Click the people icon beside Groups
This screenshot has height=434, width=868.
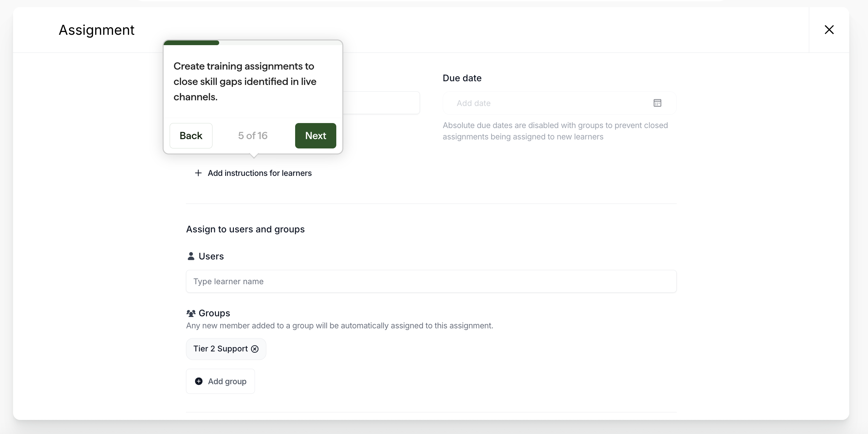click(x=191, y=314)
